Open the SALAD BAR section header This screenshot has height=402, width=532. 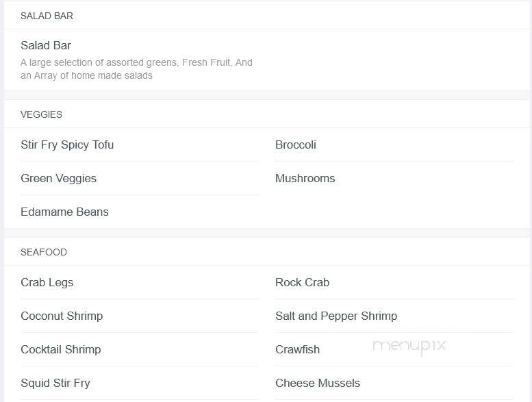pos(47,16)
